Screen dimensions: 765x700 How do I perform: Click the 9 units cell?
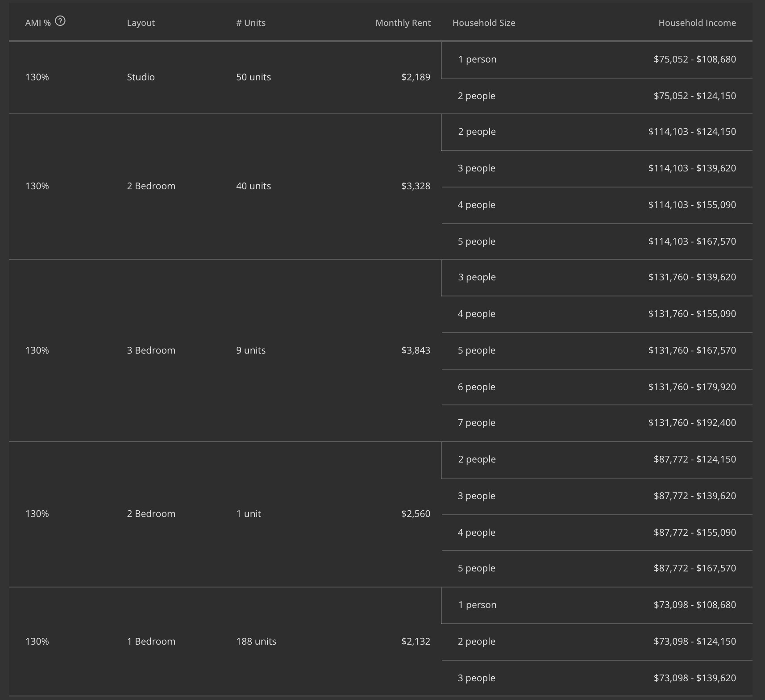tap(251, 350)
